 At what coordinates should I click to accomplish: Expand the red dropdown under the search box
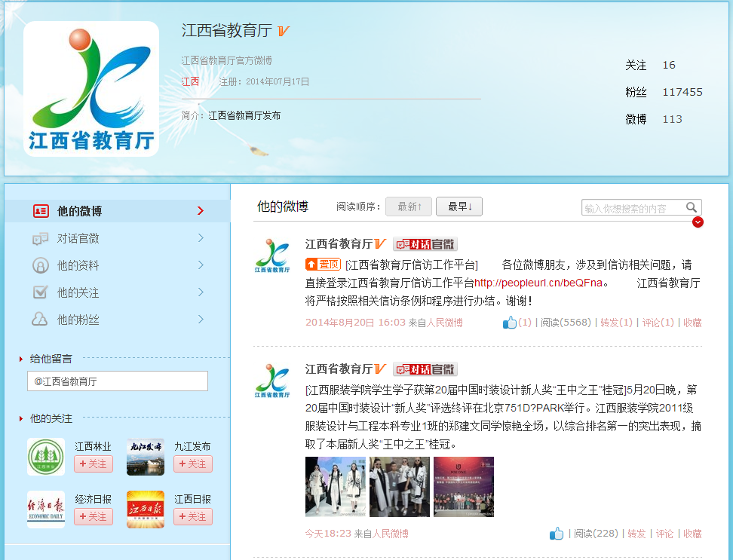698,222
